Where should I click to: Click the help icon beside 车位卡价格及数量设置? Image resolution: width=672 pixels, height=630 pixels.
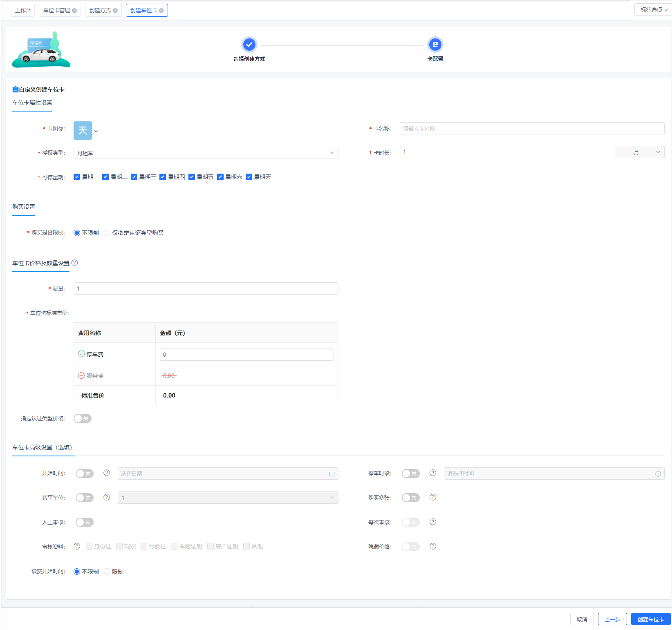click(74, 263)
